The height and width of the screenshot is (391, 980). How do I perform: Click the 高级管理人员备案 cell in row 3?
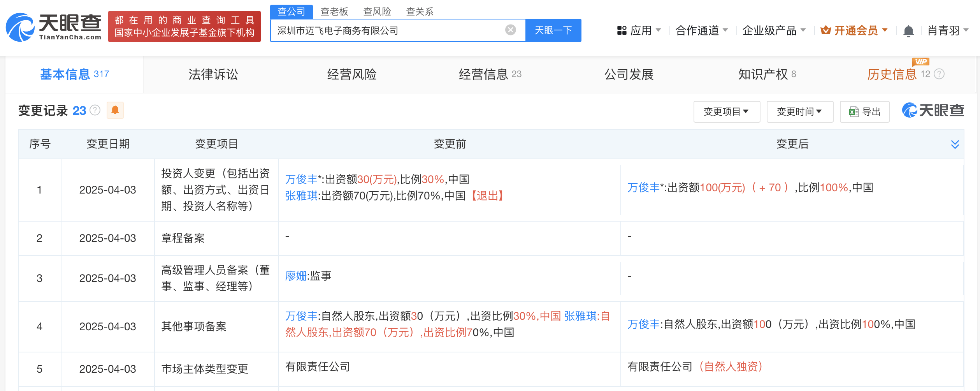click(216, 278)
